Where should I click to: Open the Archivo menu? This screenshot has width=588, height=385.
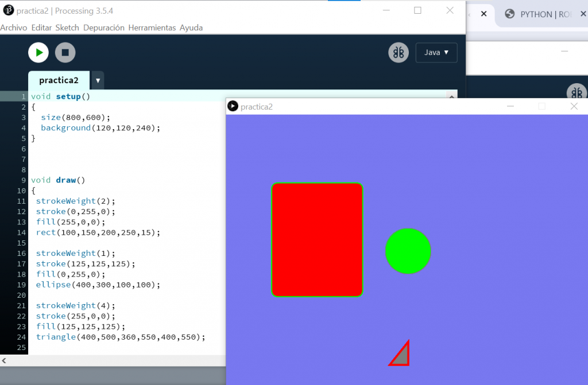tap(14, 28)
